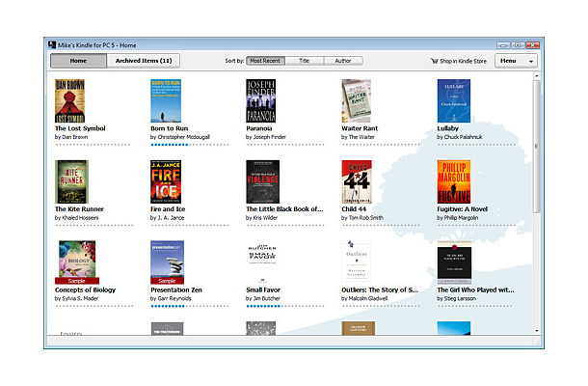Open Waiter Rant book cover
Image resolution: width=588 pixels, height=386 pixels.
click(357, 100)
